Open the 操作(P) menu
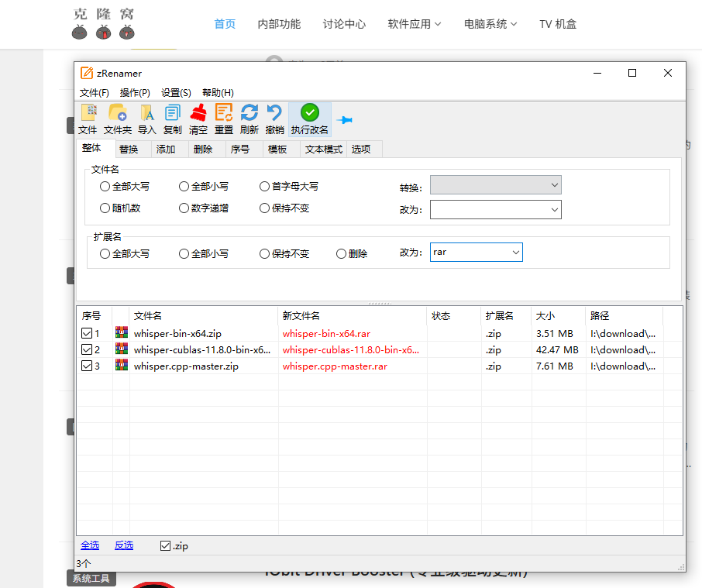 [x=135, y=93]
